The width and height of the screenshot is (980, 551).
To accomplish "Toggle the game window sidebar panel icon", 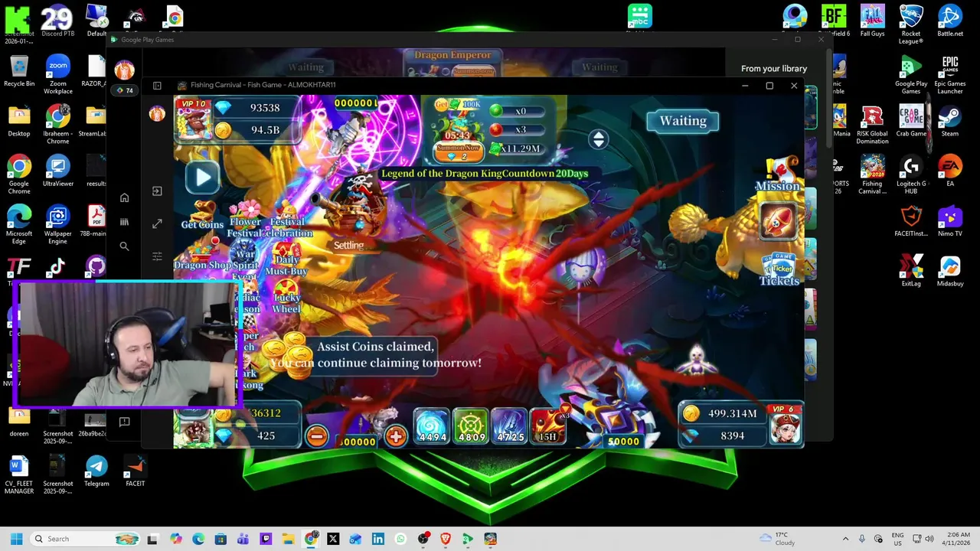I will click(157, 86).
